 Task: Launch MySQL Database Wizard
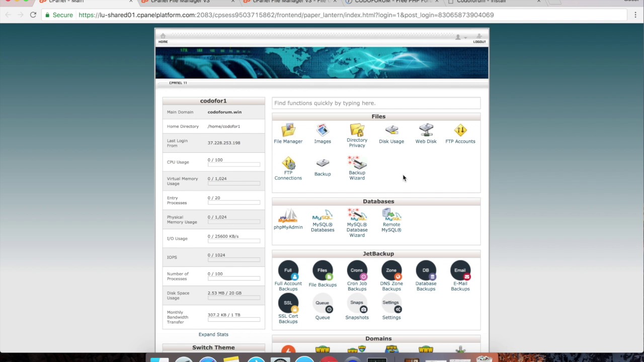(357, 223)
